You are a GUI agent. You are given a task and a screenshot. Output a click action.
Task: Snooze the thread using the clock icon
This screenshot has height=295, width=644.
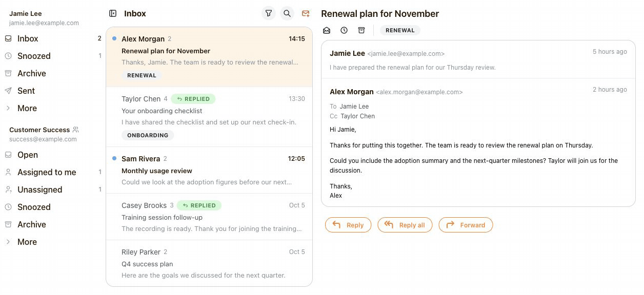point(344,30)
